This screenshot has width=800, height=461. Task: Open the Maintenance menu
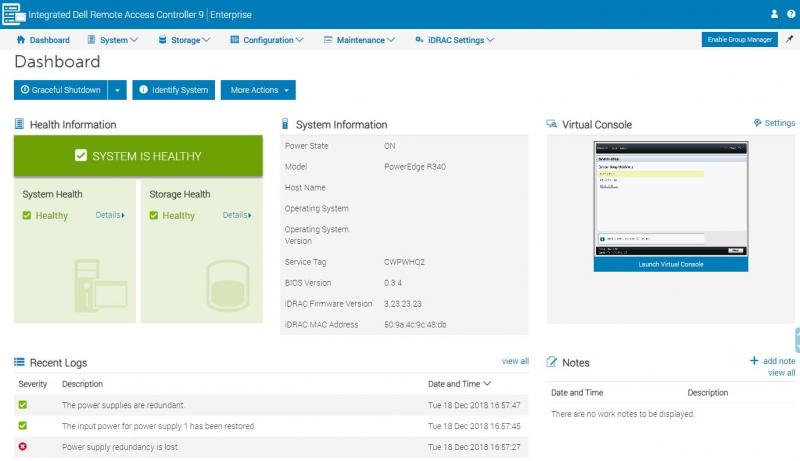[x=359, y=40]
